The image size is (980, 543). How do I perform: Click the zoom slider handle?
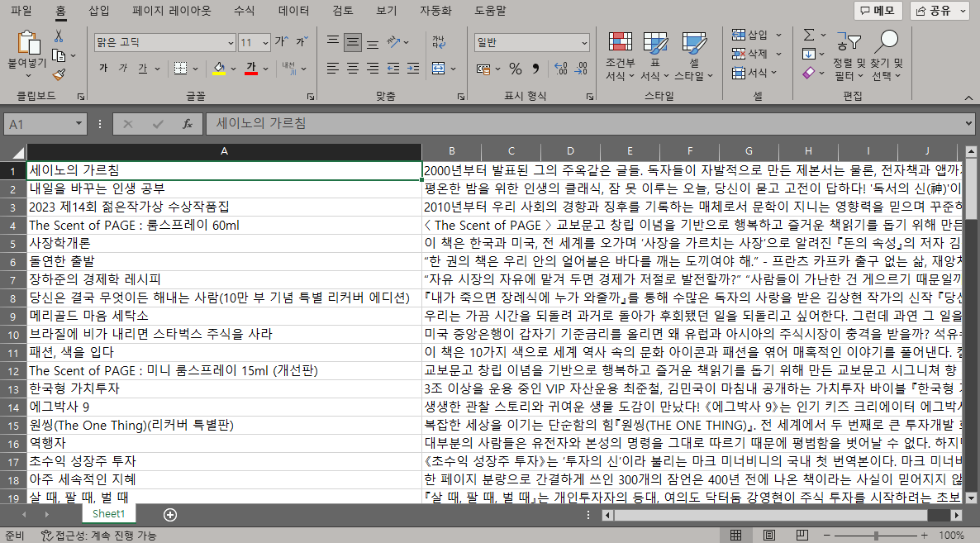pos(876,536)
